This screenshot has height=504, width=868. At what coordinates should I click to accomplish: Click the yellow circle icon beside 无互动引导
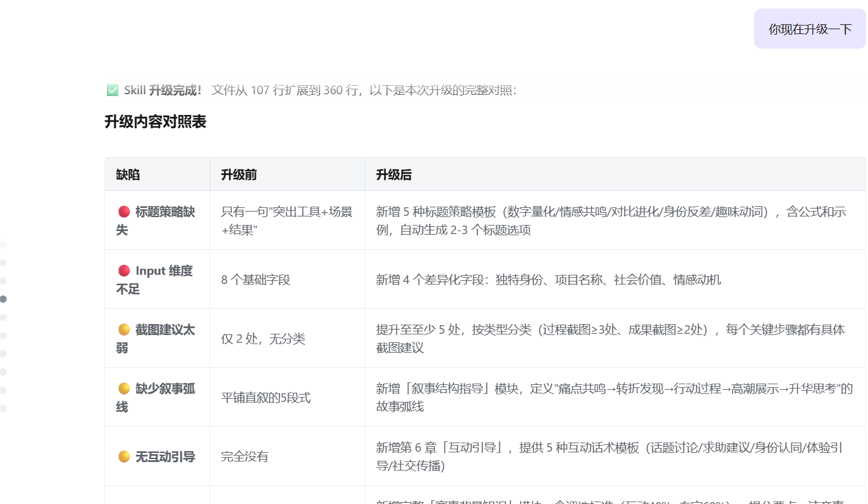[124, 457]
